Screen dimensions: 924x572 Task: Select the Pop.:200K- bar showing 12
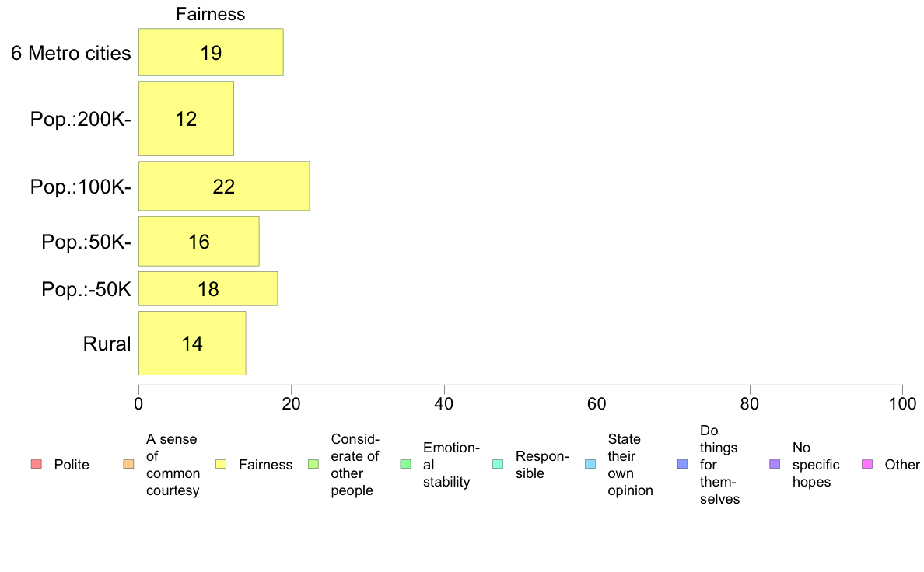[x=186, y=118]
